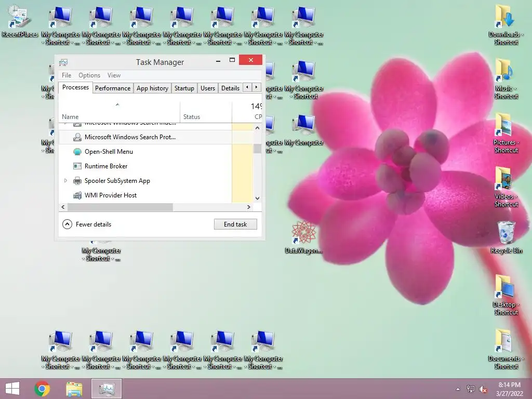Click the Microsoft Windows Search Prot... icon
Screen dimensions: 532x399
tap(77, 137)
